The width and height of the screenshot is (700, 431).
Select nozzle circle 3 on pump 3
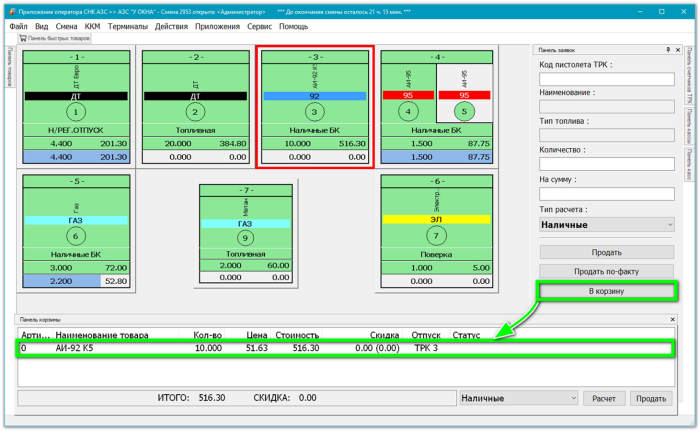pyautogui.click(x=314, y=112)
